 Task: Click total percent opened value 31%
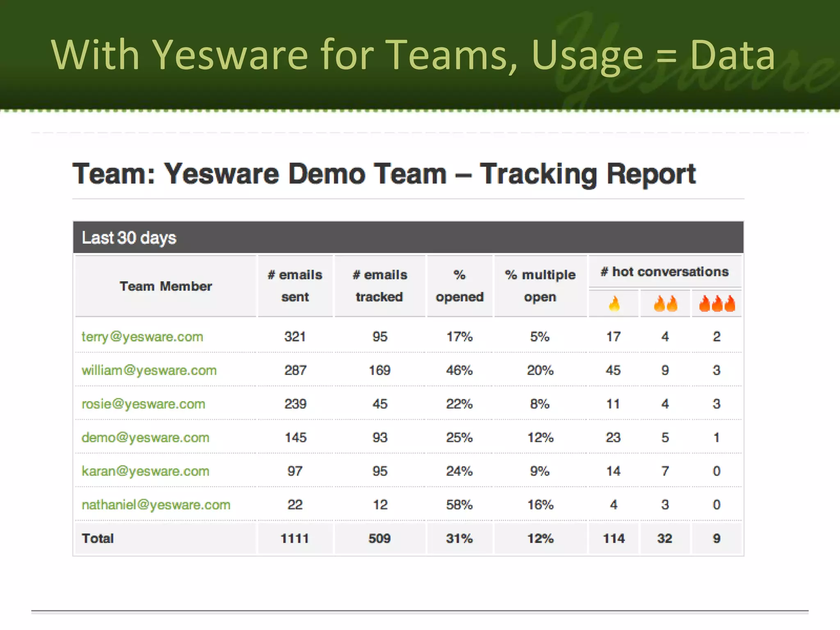click(459, 539)
